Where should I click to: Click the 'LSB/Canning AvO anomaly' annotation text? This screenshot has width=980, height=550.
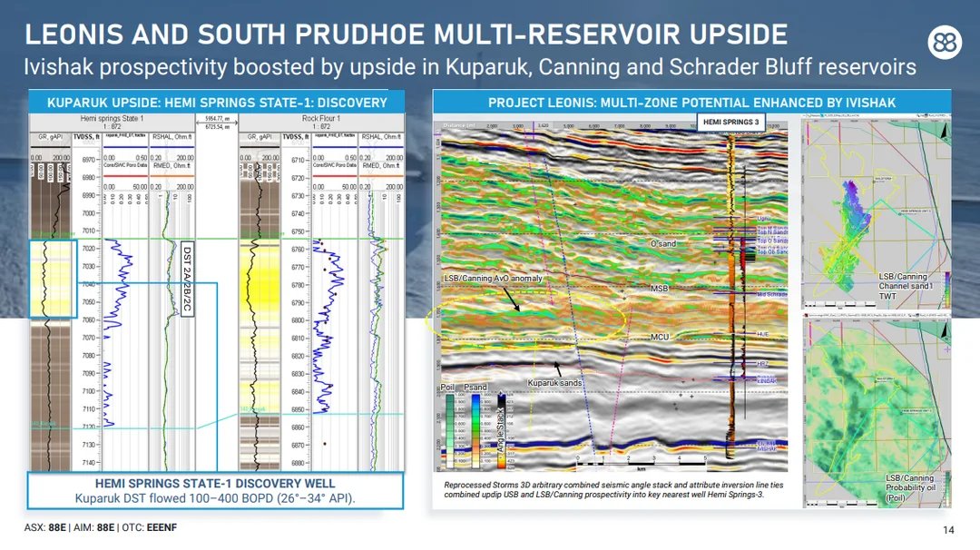(493, 278)
